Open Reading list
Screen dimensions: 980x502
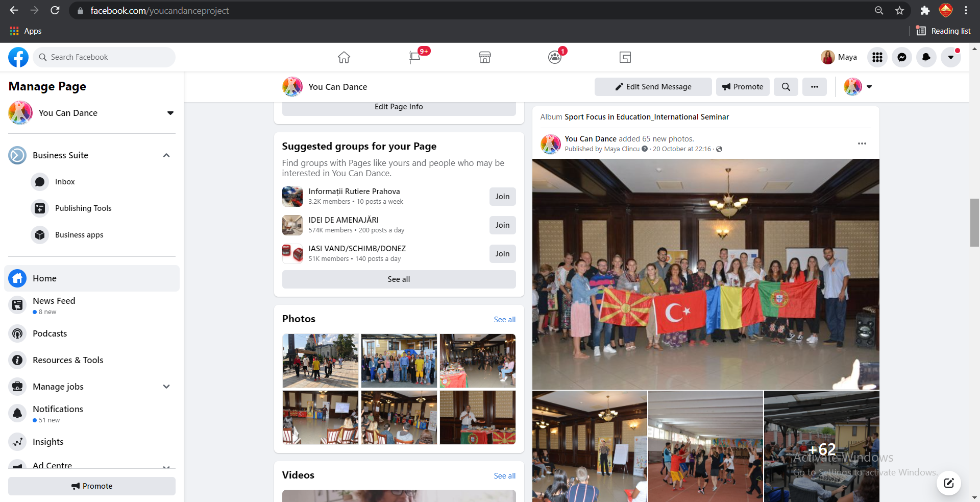(x=943, y=31)
